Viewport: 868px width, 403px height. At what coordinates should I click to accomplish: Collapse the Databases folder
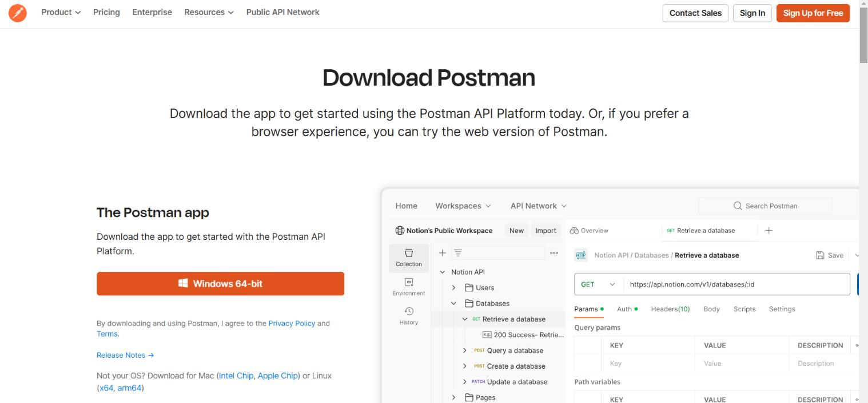(453, 303)
